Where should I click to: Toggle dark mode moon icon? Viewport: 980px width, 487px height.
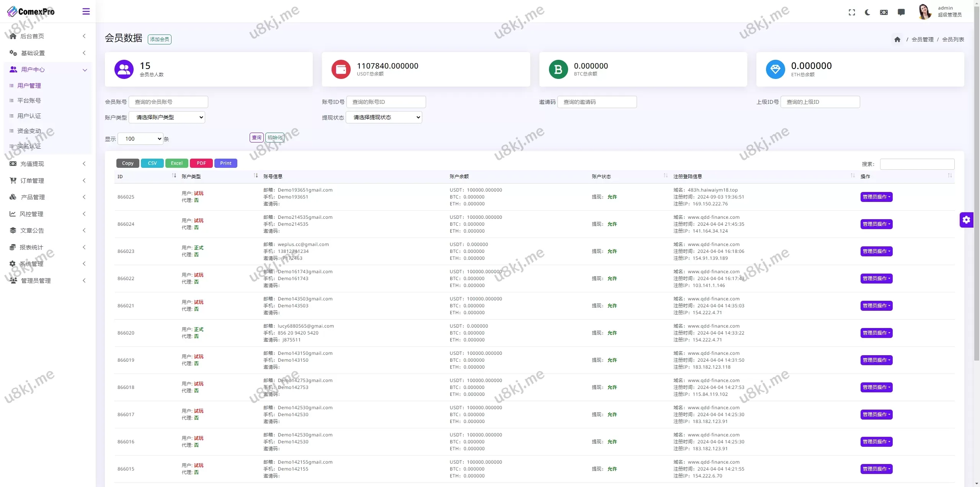coord(867,12)
